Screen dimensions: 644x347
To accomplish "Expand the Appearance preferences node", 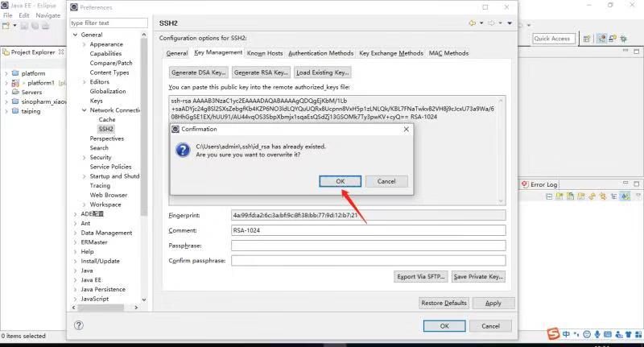I will (85, 44).
